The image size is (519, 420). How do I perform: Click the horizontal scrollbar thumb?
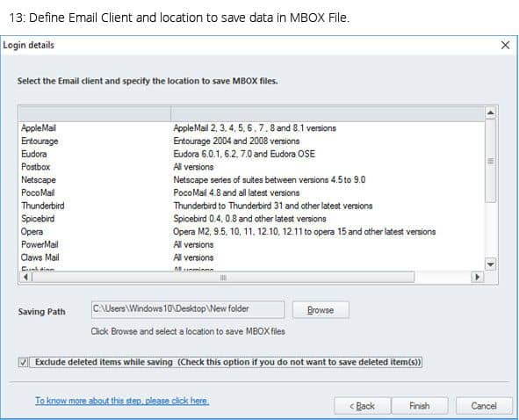(x=223, y=278)
